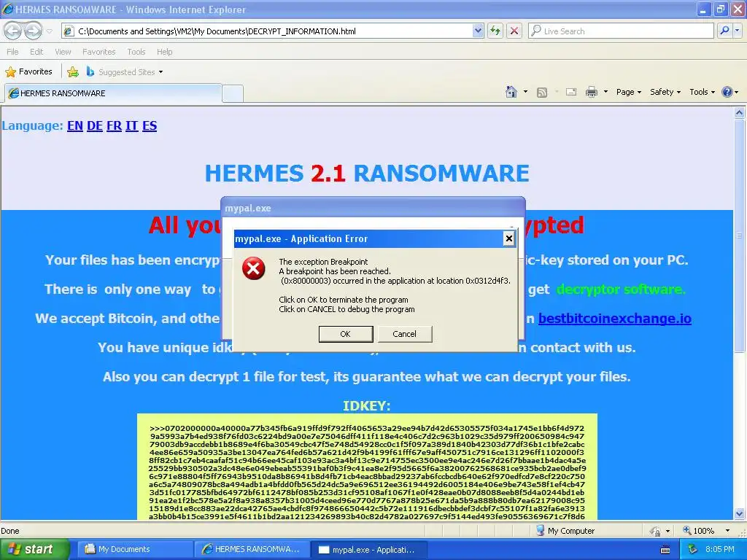Click the IE Forward navigation button
This screenshot has width=747, height=560.
(x=33, y=31)
